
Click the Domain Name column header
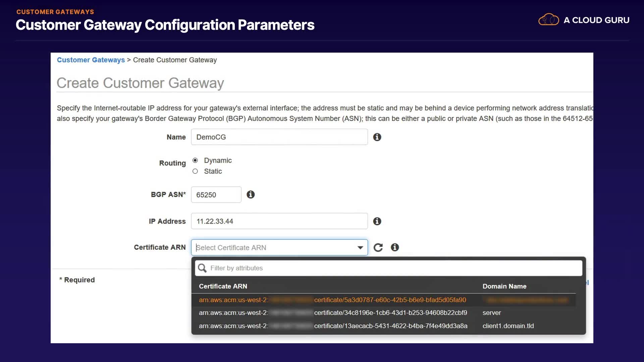[504, 286]
